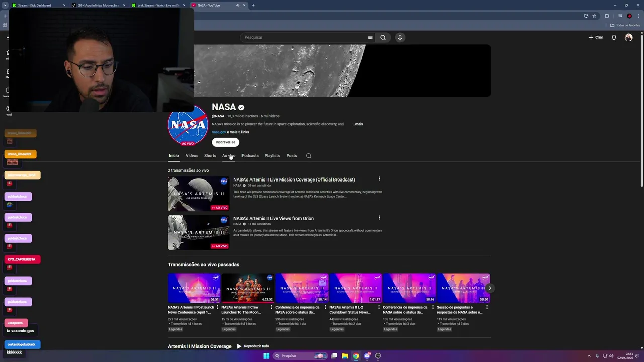Select the Início channel tab

click(x=174, y=156)
